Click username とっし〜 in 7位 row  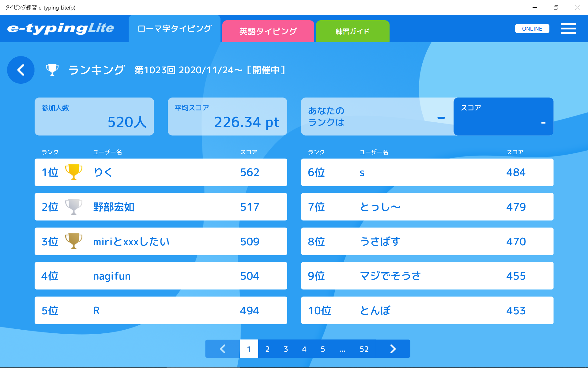click(x=380, y=207)
